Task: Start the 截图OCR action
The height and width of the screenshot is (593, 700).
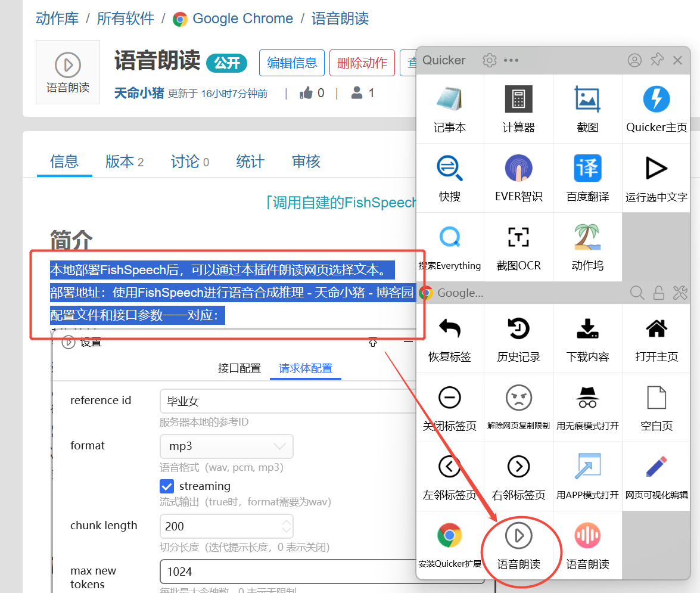Action: click(518, 247)
